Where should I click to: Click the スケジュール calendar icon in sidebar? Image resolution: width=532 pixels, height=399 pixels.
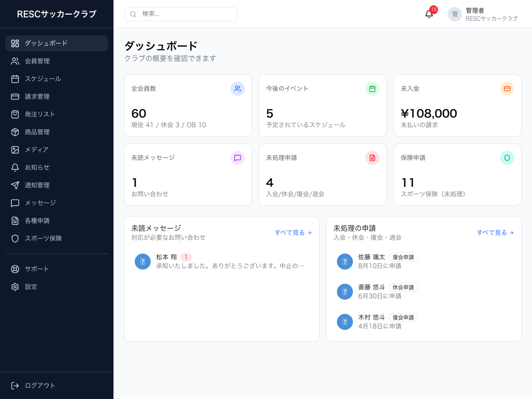click(x=15, y=79)
